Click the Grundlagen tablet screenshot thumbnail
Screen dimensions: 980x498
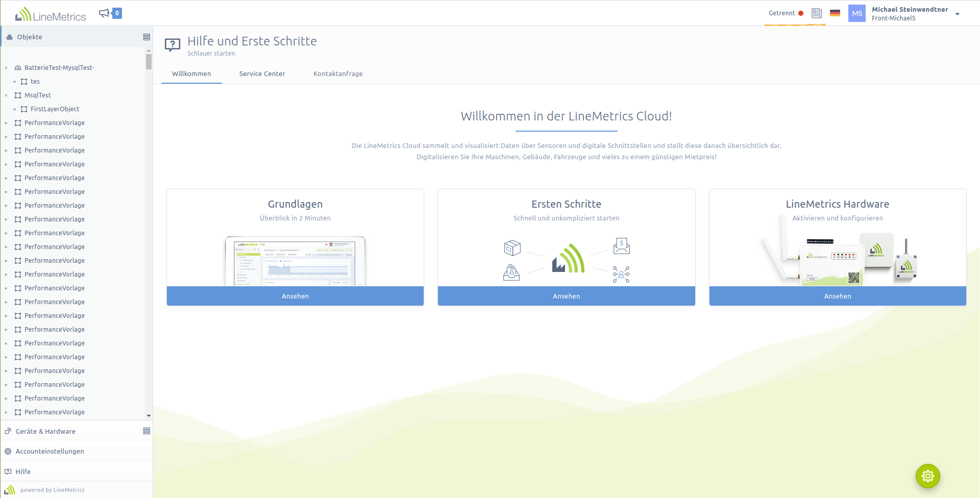pyautogui.click(x=295, y=261)
